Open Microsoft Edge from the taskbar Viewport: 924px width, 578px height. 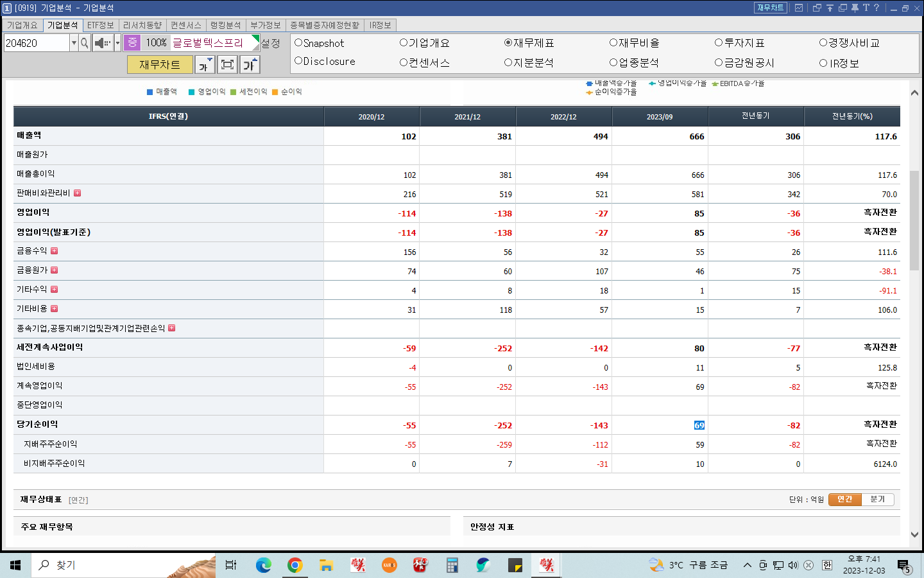click(x=264, y=565)
